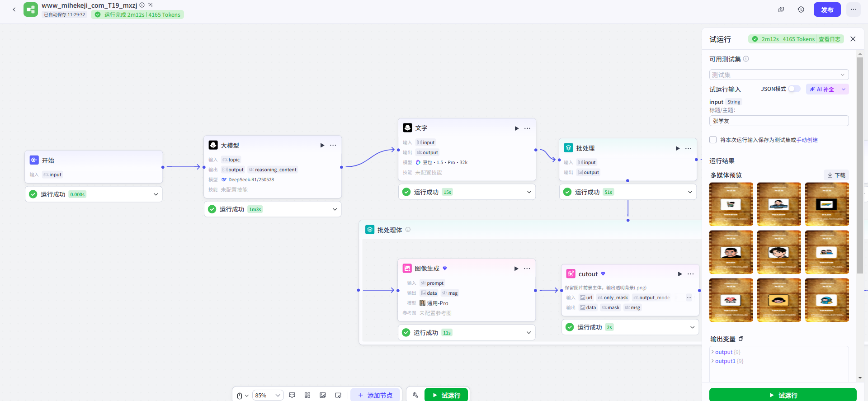This screenshot has width=868, height=401.
Task: Open the 测试集 dropdown
Action: 778,75
